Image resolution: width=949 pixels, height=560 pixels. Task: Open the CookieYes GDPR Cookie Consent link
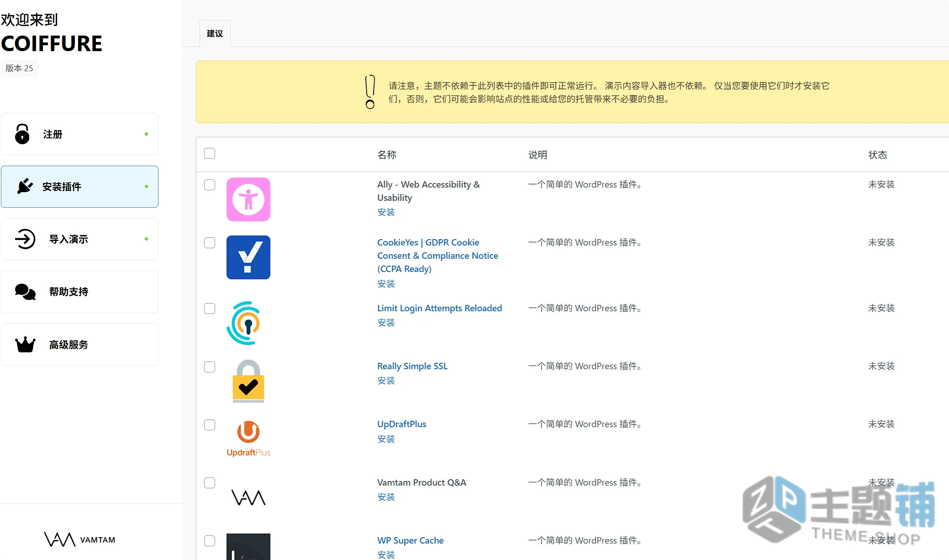(438, 256)
